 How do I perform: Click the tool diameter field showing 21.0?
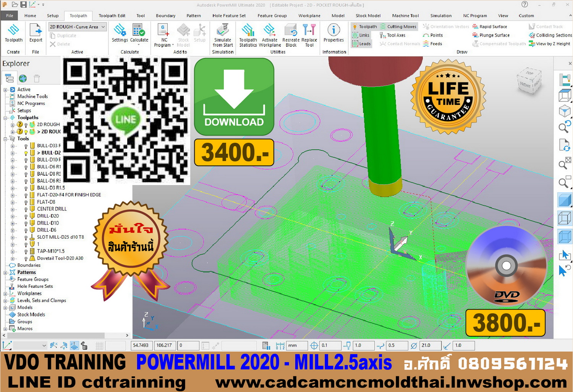click(x=429, y=345)
